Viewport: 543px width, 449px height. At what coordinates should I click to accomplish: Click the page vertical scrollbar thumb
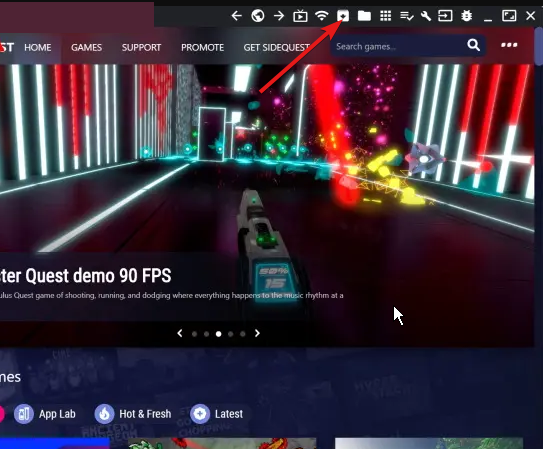click(538, 46)
